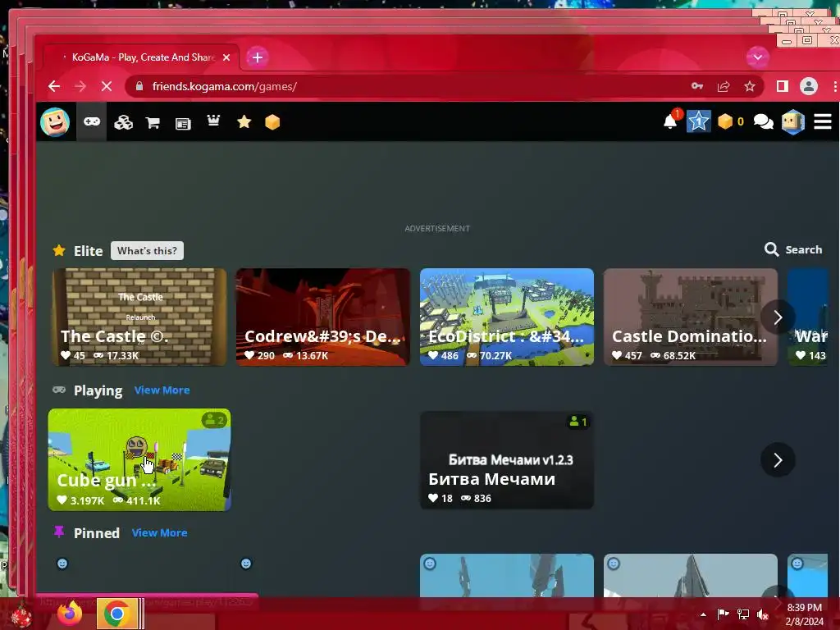Select the Games controller nav icon

[x=92, y=122]
